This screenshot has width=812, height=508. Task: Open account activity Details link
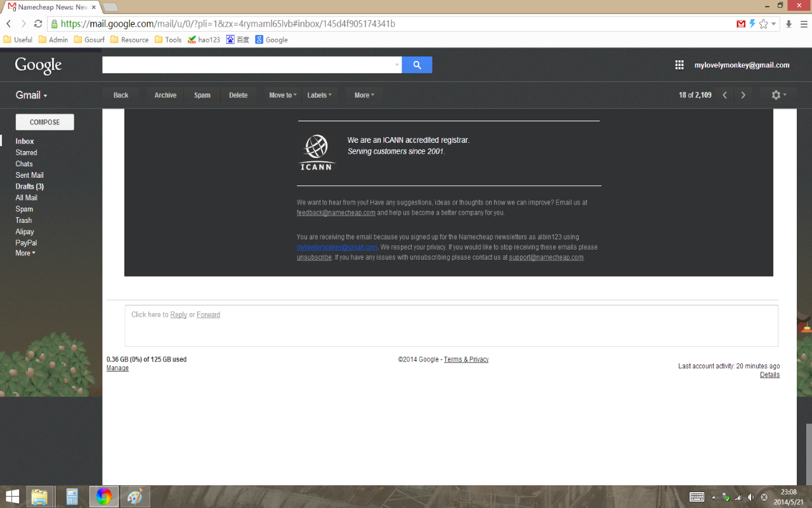coord(769,375)
